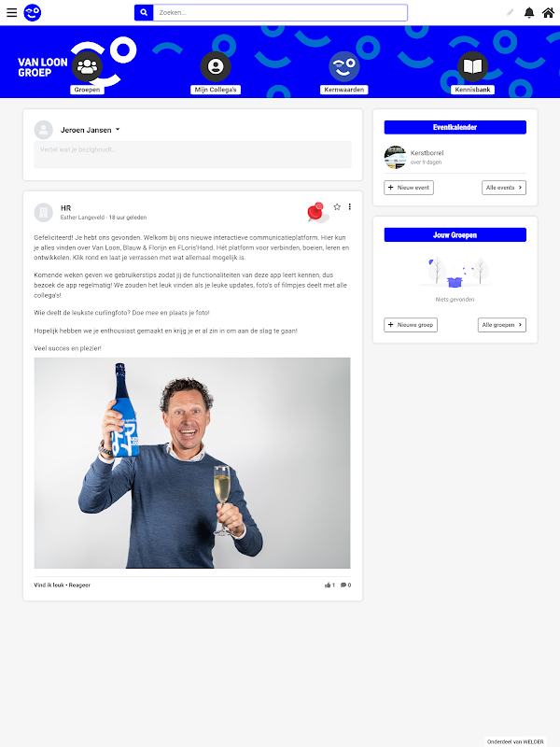Click the 'Nieuwe groep' button
Viewport: 560px width, 747px height.
(411, 325)
